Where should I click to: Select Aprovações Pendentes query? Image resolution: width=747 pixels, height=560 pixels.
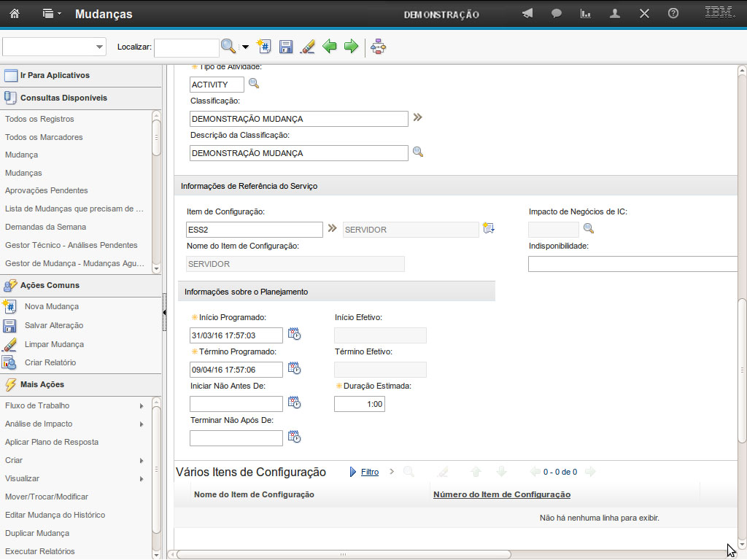pyautogui.click(x=46, y=190)
